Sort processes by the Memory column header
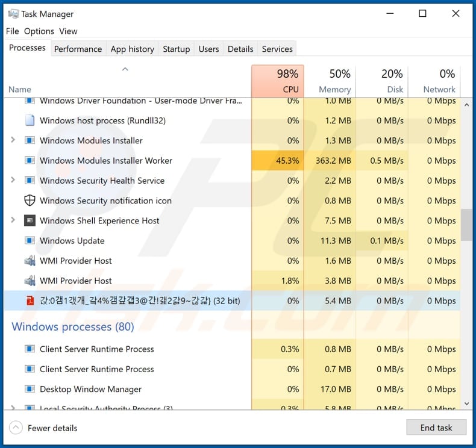 (330, 81)
